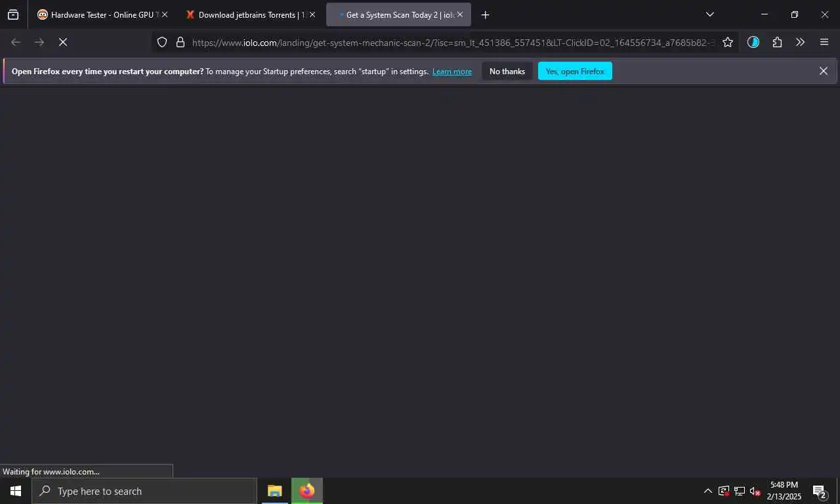
Task: Open tray security alert icon
Action: tap(724, 491)
